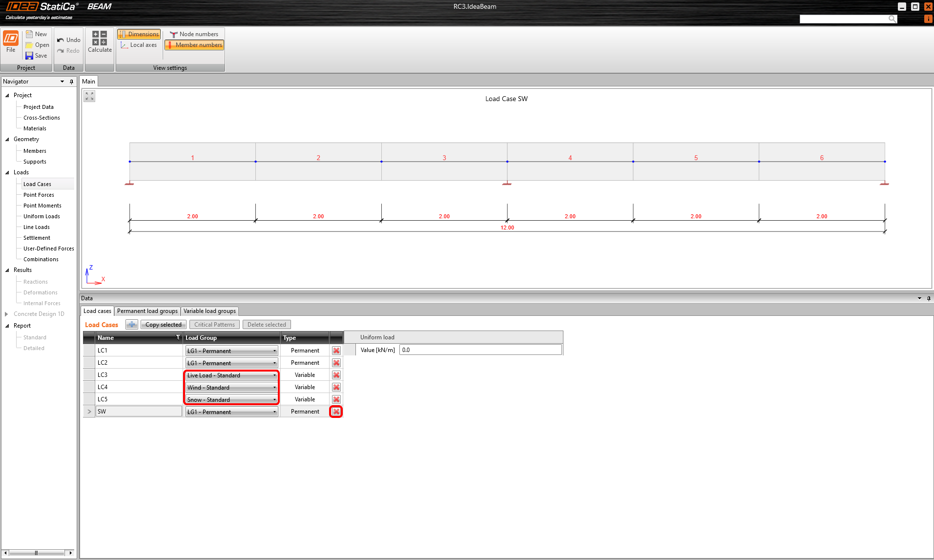
Task: Undo the last action
Action: (68, 40)
